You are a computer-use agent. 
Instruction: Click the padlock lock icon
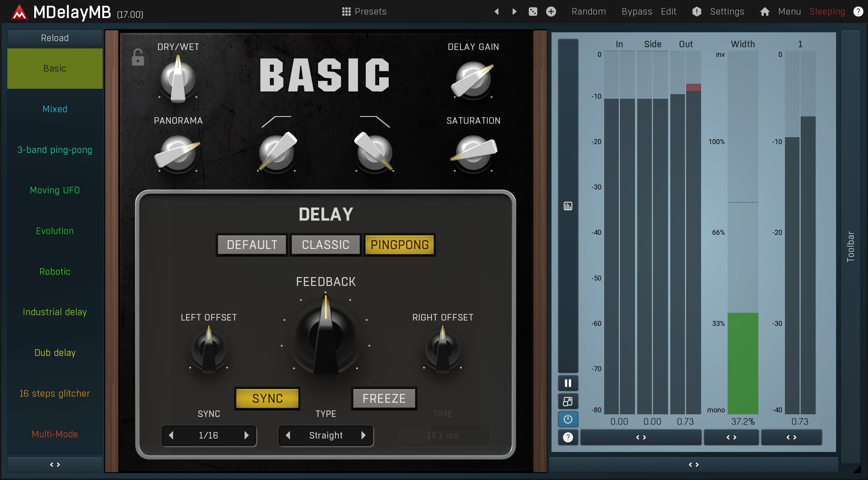click(x=138, y=57)
